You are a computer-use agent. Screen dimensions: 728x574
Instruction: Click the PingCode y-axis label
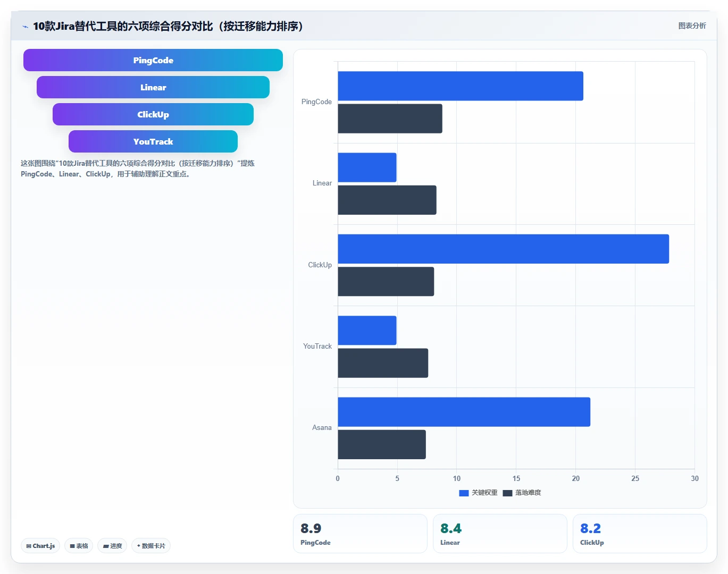316,102
